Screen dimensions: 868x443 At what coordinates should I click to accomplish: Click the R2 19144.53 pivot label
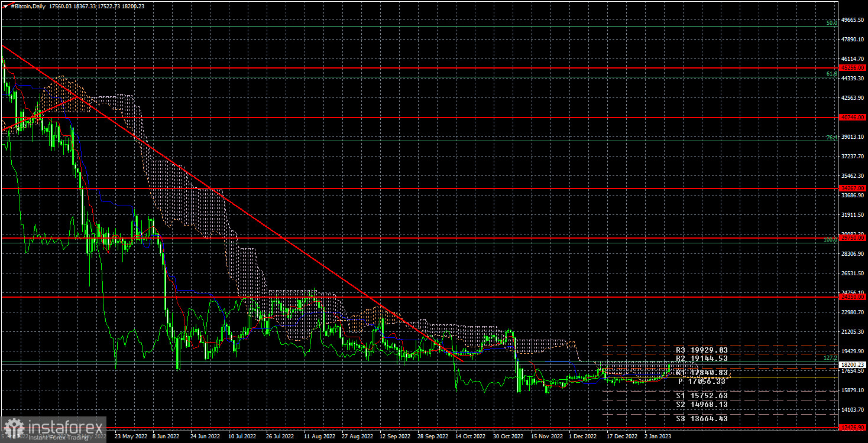(701, 358)
